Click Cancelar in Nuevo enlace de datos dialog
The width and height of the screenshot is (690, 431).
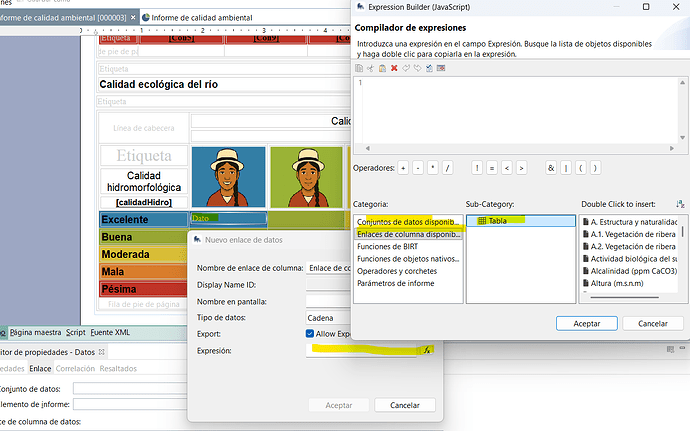[404, 405]
